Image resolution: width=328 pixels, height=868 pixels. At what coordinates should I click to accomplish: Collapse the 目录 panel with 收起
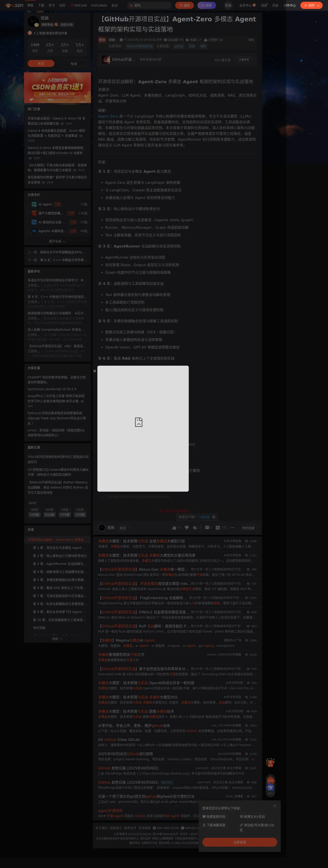pos(57,639)
